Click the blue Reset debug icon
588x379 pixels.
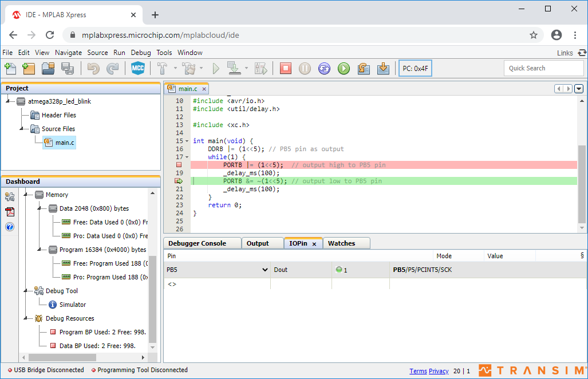click(x=324, y=69)
